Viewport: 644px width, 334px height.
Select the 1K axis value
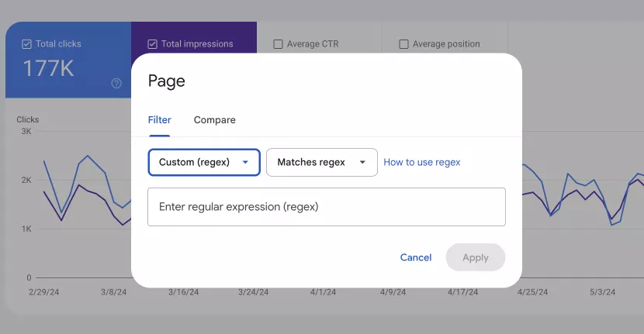pyautogui.click(x=26, y=229)
